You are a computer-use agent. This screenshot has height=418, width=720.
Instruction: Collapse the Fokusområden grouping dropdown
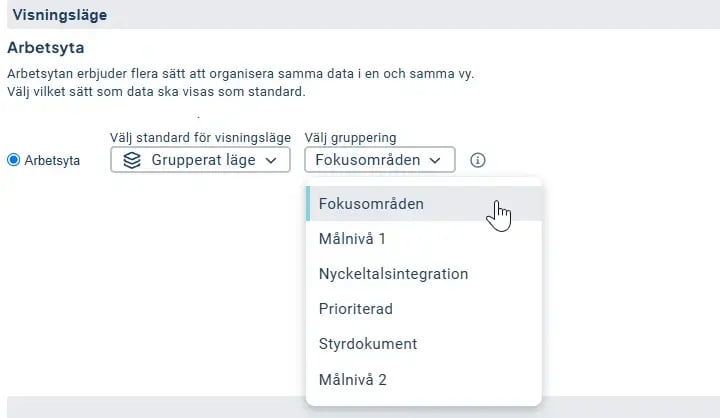(x=380, y=160)
